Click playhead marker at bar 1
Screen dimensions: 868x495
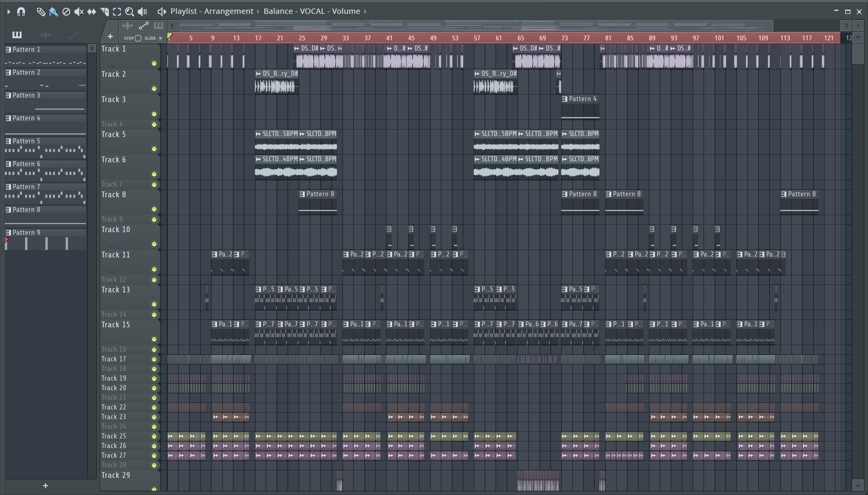(169, 36)
